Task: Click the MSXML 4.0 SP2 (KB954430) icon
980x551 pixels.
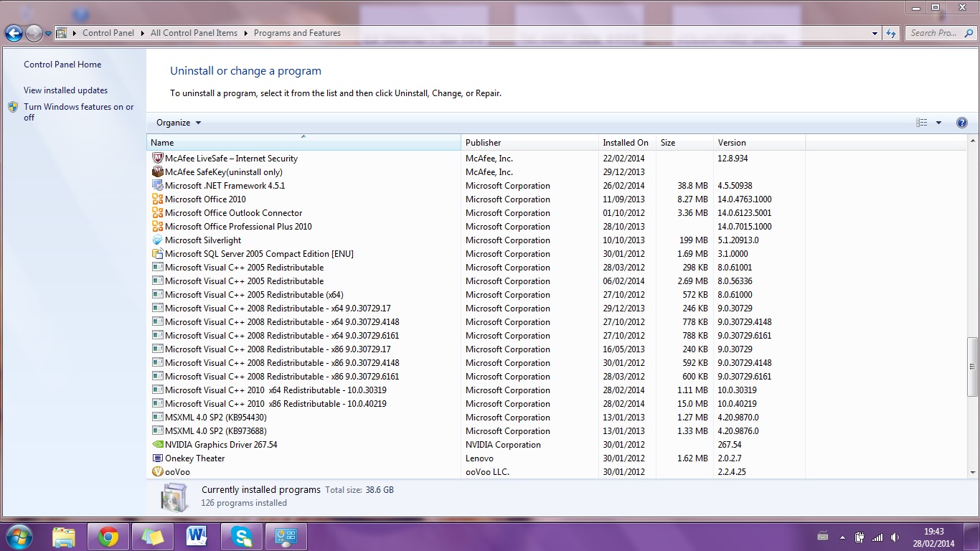Action: [158, 417]
